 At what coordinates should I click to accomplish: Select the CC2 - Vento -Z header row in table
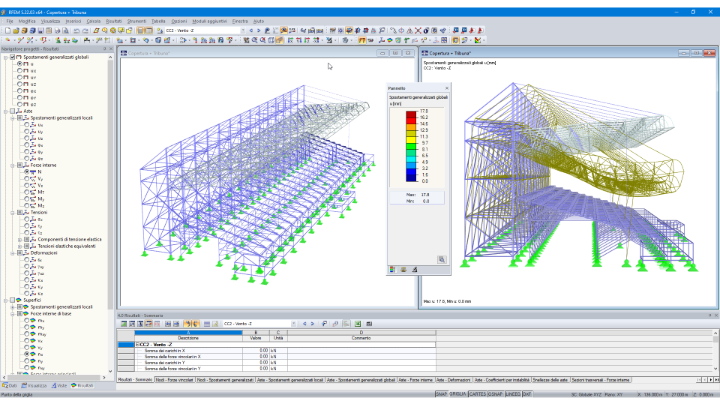pyautogui.click(x=285, y=344)
